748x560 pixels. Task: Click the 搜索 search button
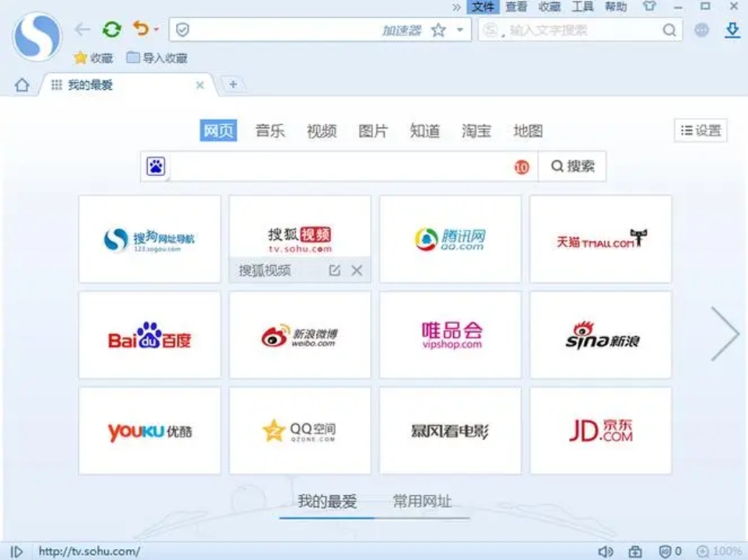pyautogui.click(x=573, y=166)
